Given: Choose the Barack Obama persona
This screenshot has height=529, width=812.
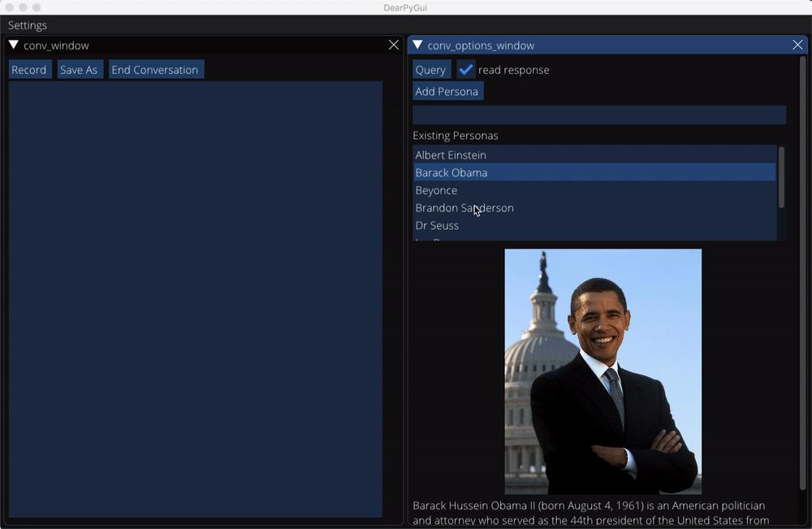Looking at the screenshot, I should click(x=451, y=173).
